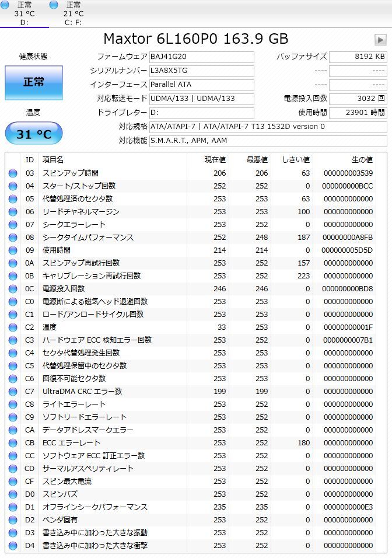Open the D: disk tab
The width and height of the screenshot is (392, 558).
[x=24, y=13]
